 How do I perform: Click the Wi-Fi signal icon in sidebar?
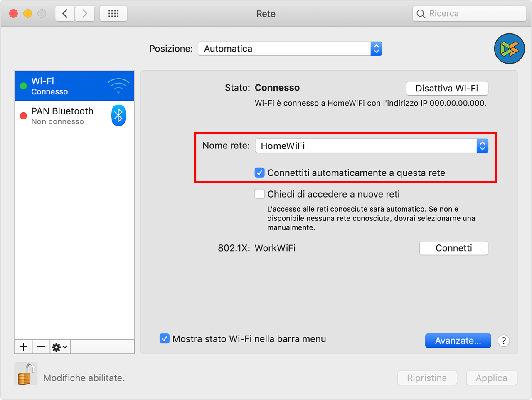click(118, 86)
